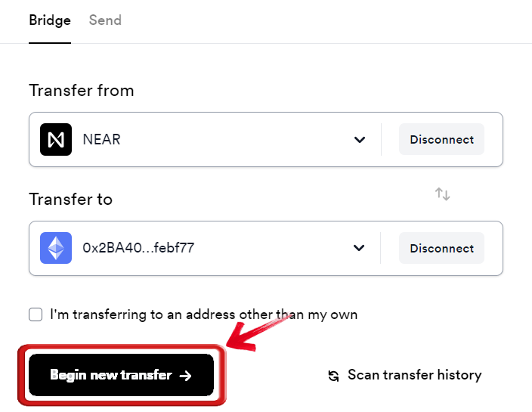
Task: Click the Ethereum diamond logo icon
Action: pos(56,248)
